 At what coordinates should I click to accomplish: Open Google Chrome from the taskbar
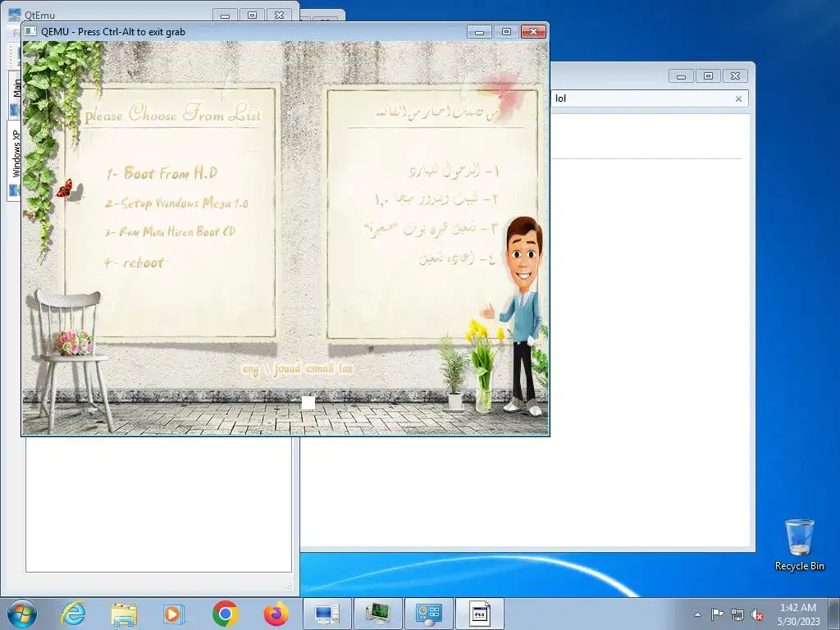225,614
